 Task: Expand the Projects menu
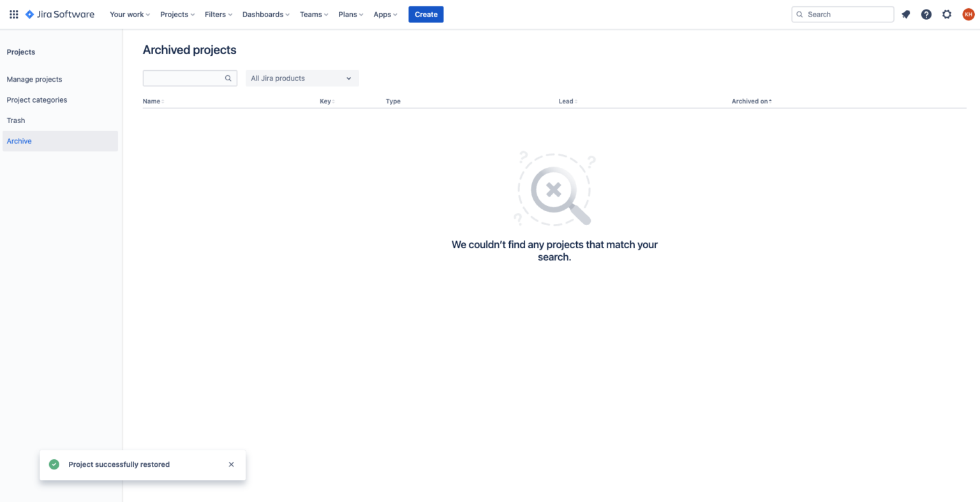pyautogui.click(x=177, y=14)
